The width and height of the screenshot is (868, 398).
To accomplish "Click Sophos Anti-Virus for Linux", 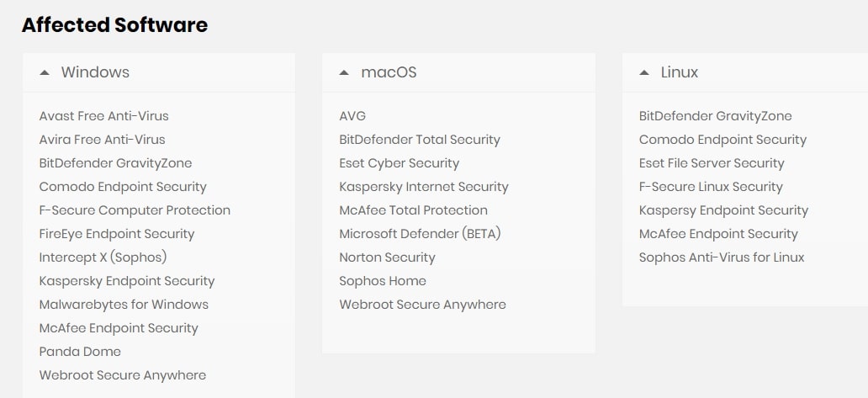I will coord(722,257).
